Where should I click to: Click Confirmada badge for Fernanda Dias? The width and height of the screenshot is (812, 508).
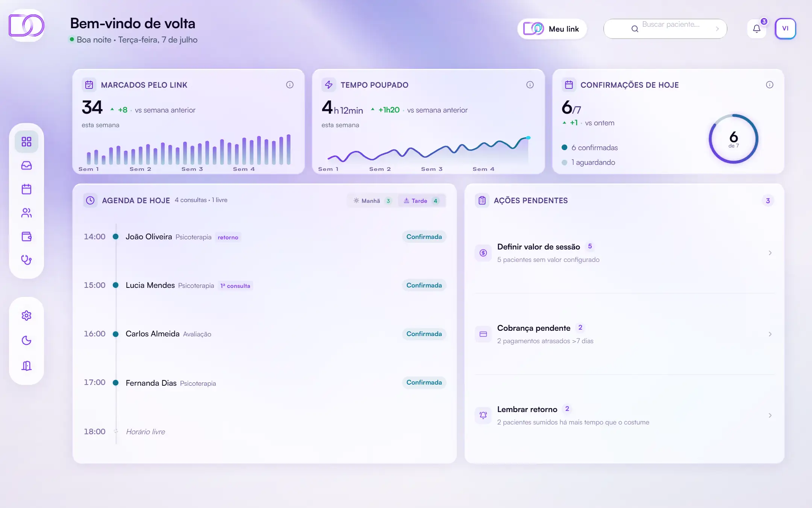(x=424, y=382)
